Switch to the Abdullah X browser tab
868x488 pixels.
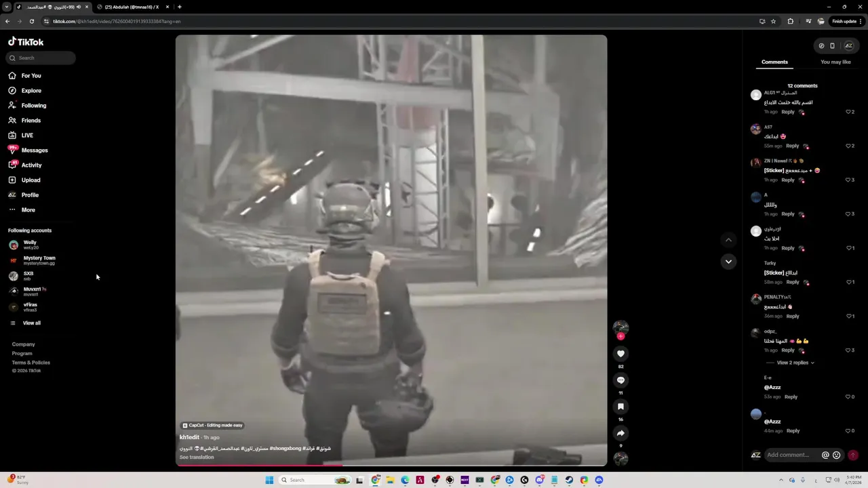pos(132,7)
